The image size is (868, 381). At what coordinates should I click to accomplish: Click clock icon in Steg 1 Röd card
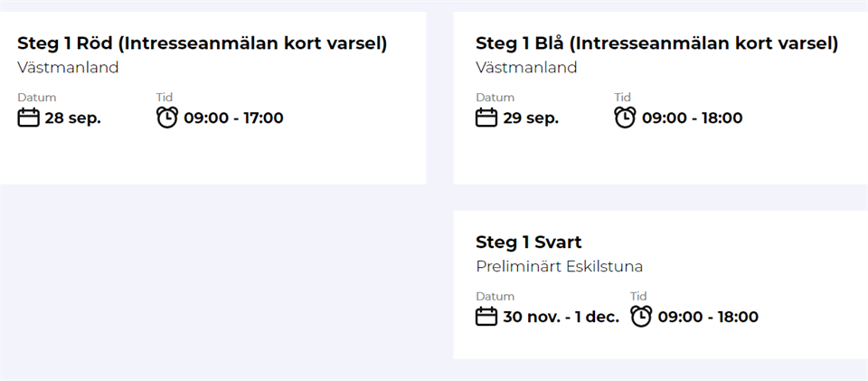coord(167,118)
